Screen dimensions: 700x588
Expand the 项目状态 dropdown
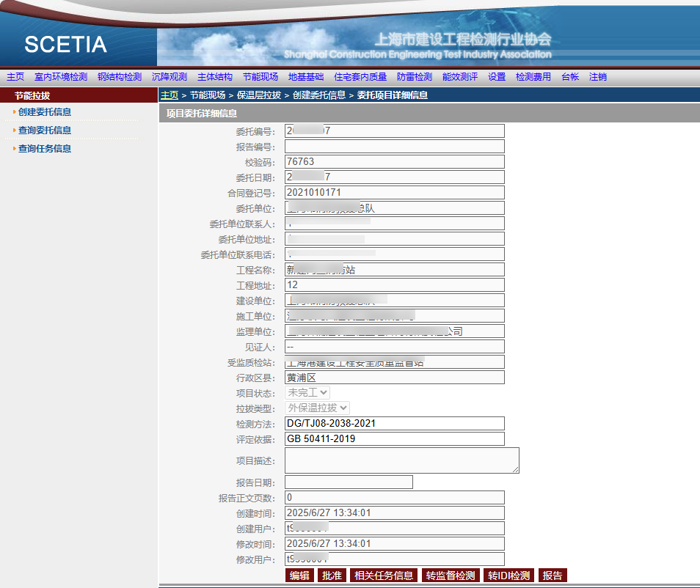click(307, 392)
